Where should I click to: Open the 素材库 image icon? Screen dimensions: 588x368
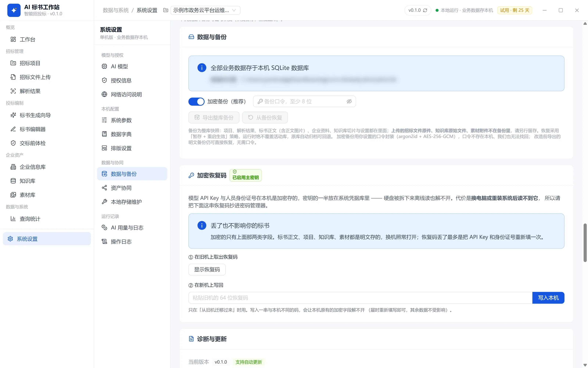(x=13, y=195)
